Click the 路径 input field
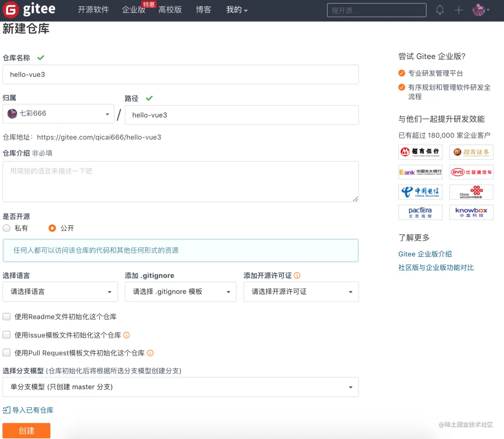The width and height of the screenshot is (504, 439). click(x=242, y=115)
